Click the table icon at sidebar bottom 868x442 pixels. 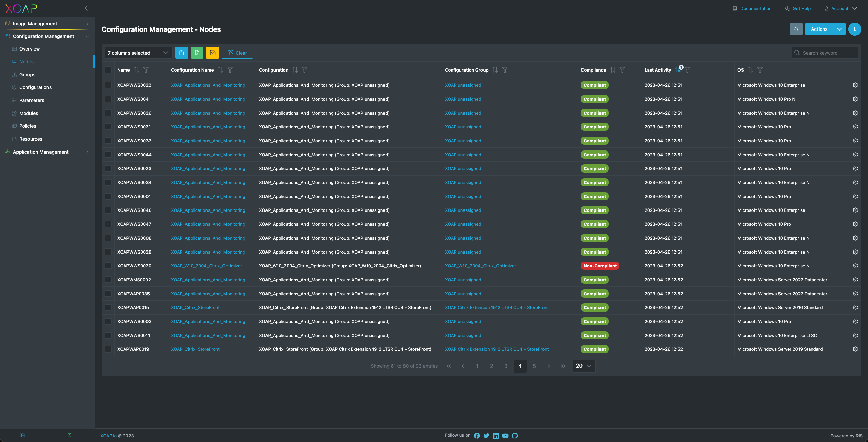22,435
